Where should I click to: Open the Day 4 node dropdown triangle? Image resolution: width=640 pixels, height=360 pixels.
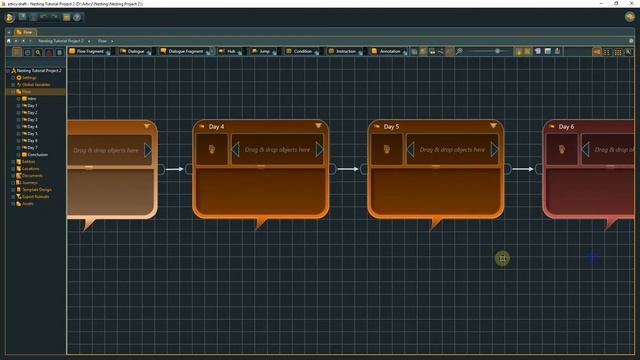(x=318, y=126)
